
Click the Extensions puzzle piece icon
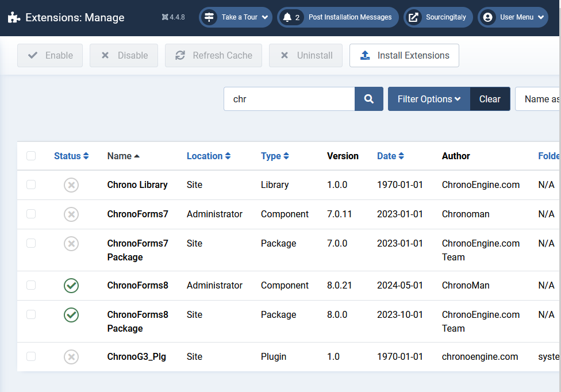[x=14, y=17]
